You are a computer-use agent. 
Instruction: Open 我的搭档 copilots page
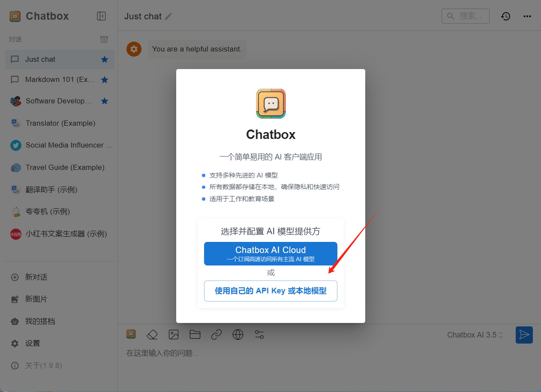pyautogui.click(x=60, y=321)
